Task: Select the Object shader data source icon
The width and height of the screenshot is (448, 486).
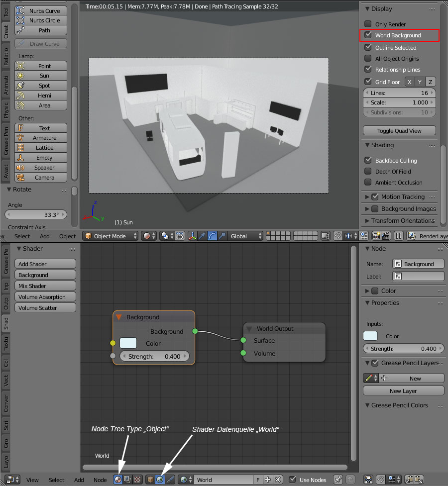Action: (x=150, y=480)
